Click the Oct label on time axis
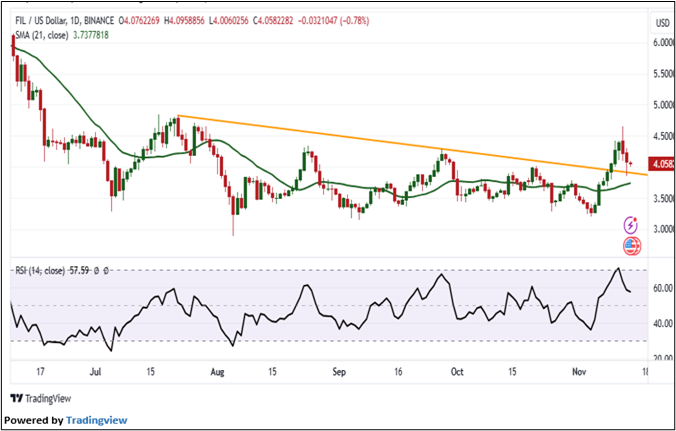The image size is (676, 431). (457, 372)
